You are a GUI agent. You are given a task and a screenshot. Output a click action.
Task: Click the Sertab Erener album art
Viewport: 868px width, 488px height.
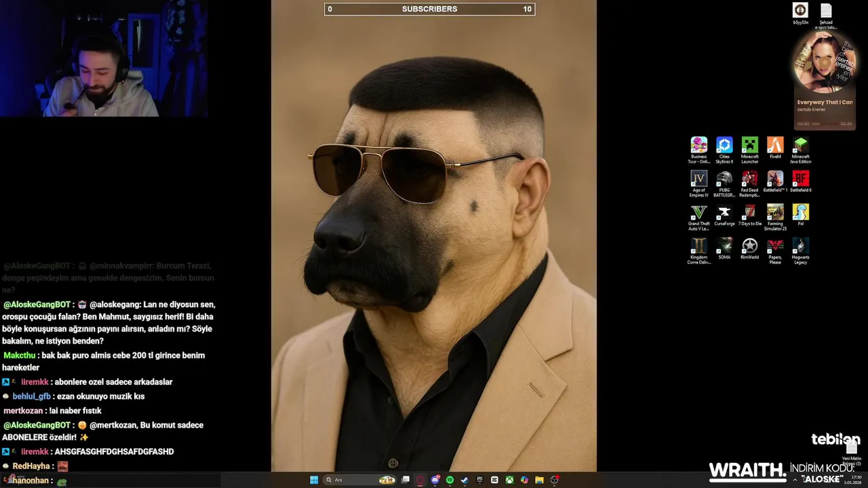pyautogui.click(x=824, y=62)
